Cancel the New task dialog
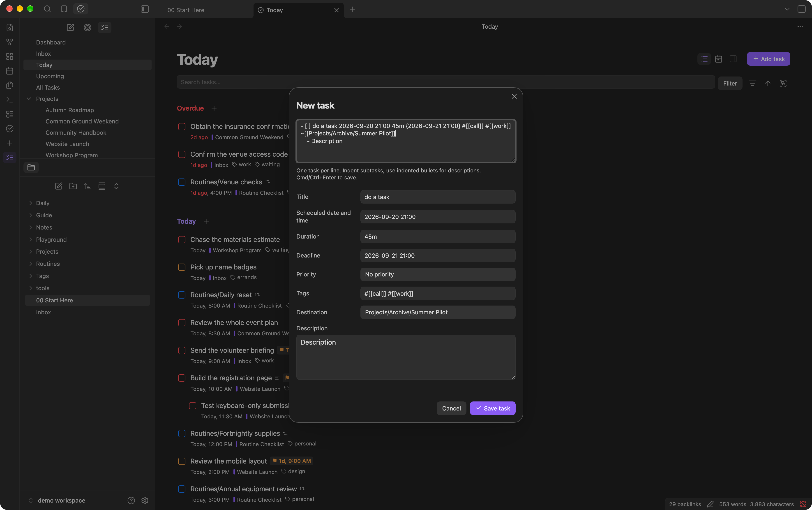Viewport: 812px width, 510px height. pyautogui.click(x=451, y=408)
